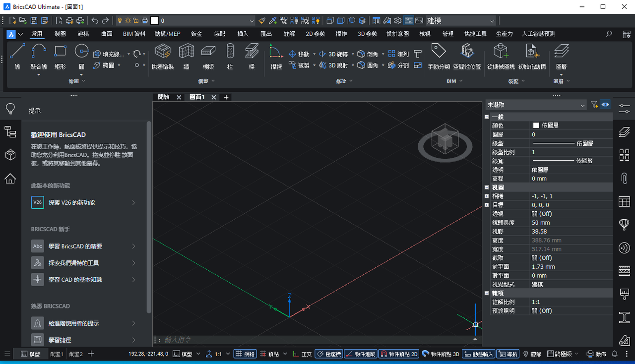Collapse the 視圖 properties section

tap(487, 187)
